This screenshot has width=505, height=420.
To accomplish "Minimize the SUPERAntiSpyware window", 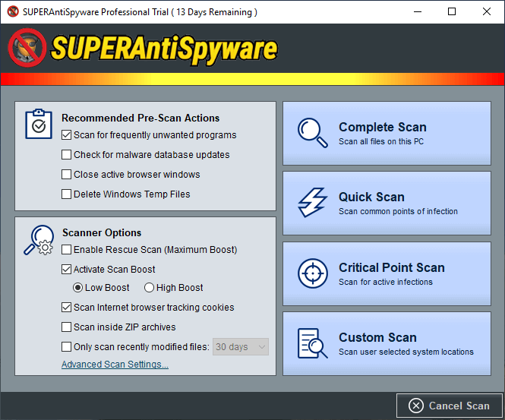I will pyautogui.click(x=418, y=11).
